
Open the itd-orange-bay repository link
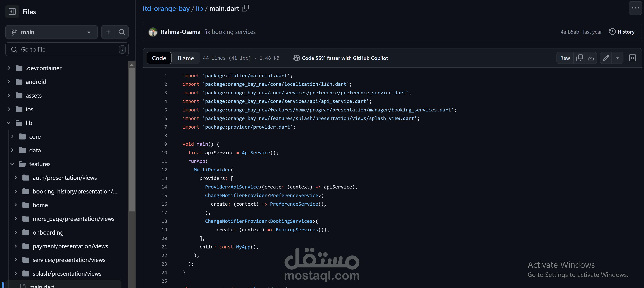coord(166,9)
